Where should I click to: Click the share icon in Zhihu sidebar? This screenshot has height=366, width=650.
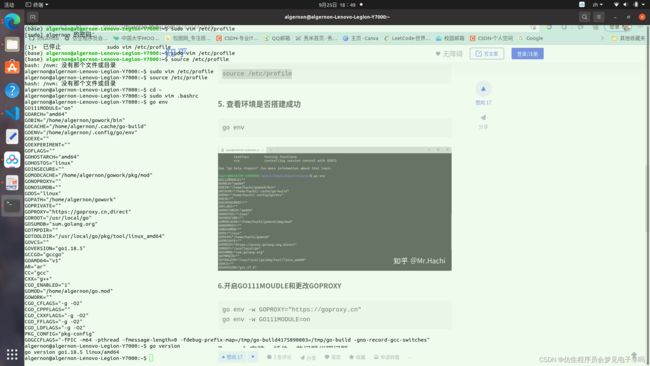coord(483,118)
